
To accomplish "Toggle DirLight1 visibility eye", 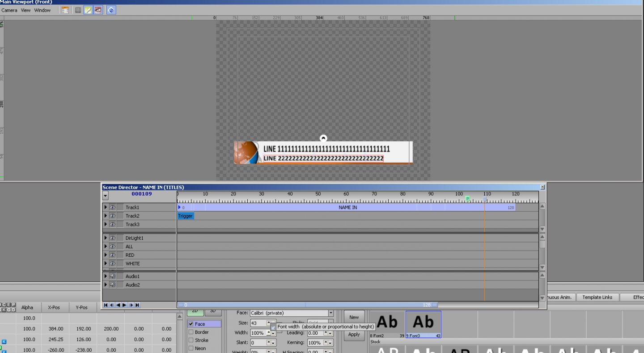I will (113, 238).
